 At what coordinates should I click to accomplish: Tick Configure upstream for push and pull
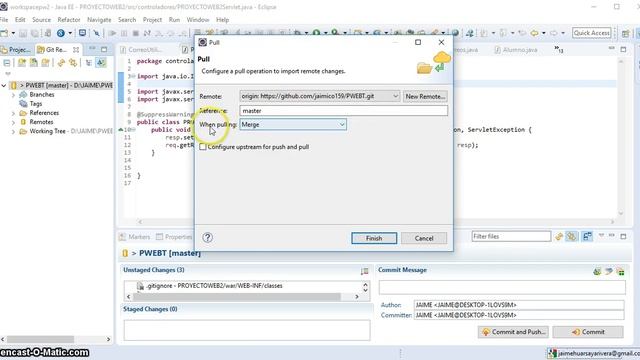pyautogui.click(x=203, y=147)
